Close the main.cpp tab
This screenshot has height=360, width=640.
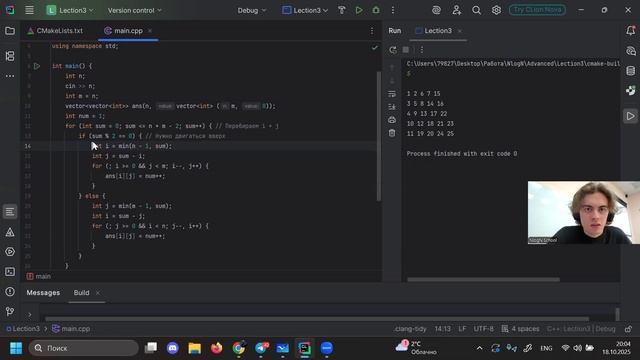150,31
